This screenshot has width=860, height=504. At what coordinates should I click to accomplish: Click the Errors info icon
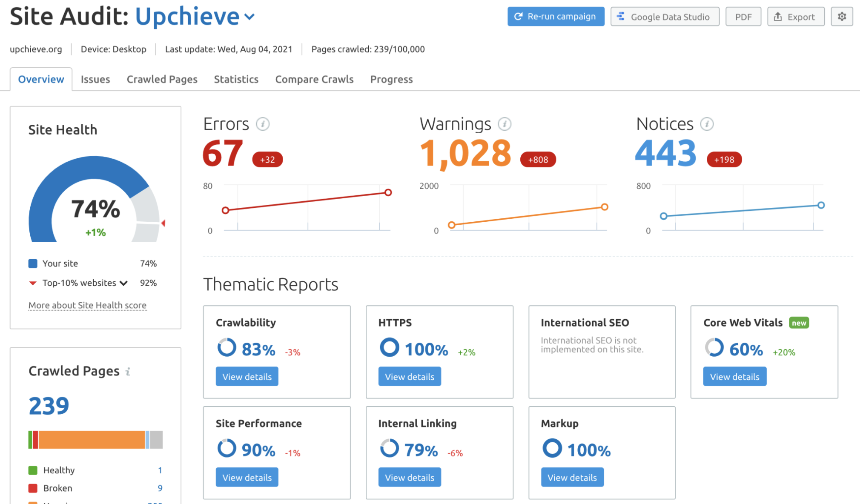(263, 124)
